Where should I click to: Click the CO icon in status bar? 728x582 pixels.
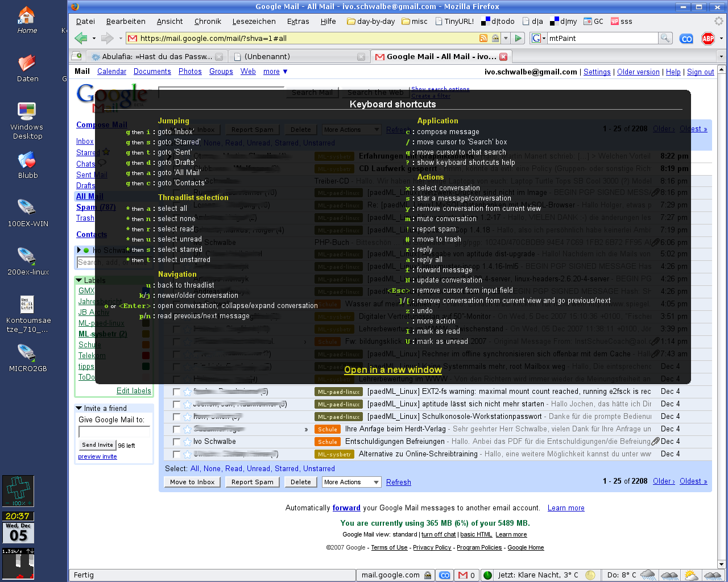tap(445, 575)
